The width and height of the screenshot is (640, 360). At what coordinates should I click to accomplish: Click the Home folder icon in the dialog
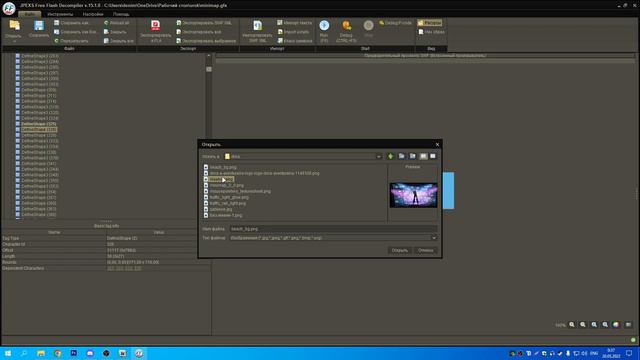[402, 156]
